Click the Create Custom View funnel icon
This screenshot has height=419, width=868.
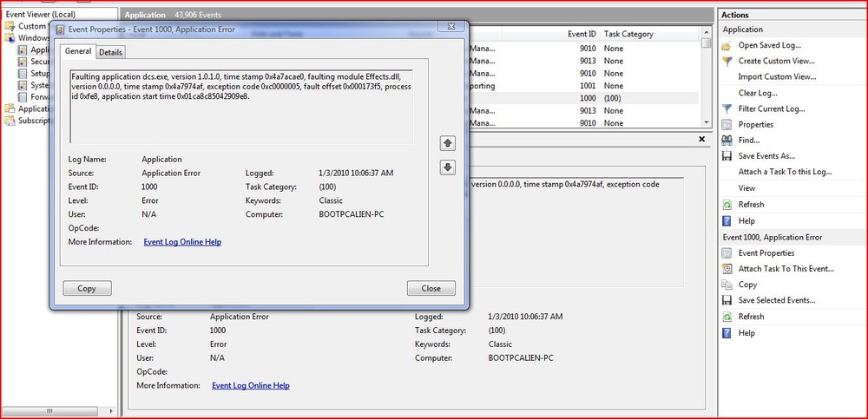pos(727,61)
